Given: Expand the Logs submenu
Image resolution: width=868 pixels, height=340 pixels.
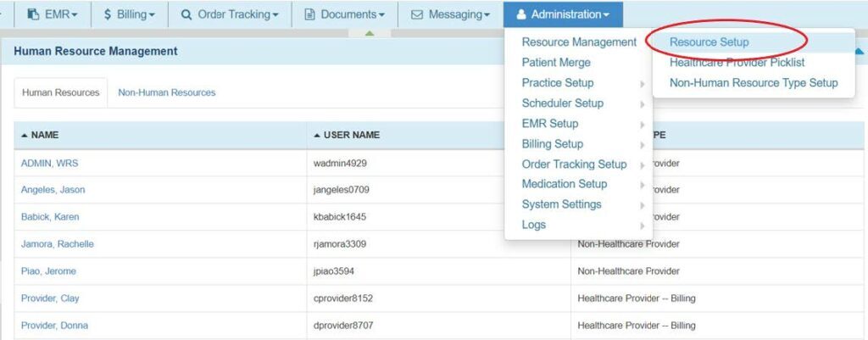Looking at the screenshot, I should (x=534, y=225).
